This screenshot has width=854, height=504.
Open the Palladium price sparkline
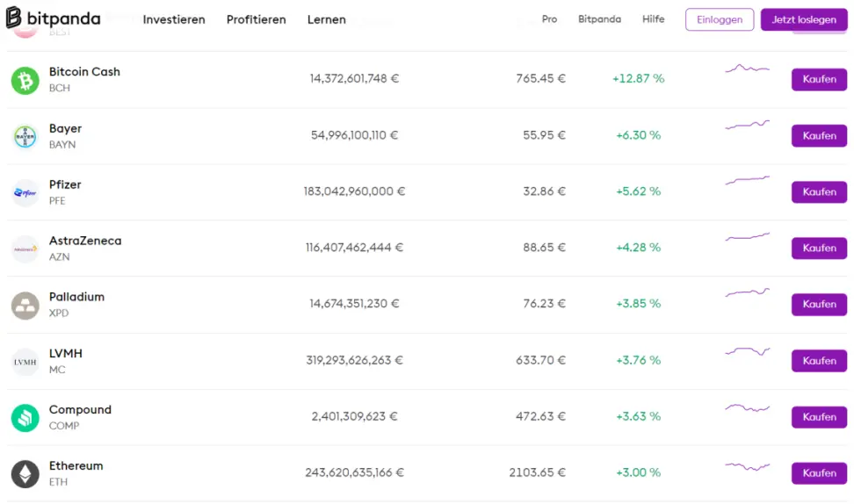pos(747,292)
